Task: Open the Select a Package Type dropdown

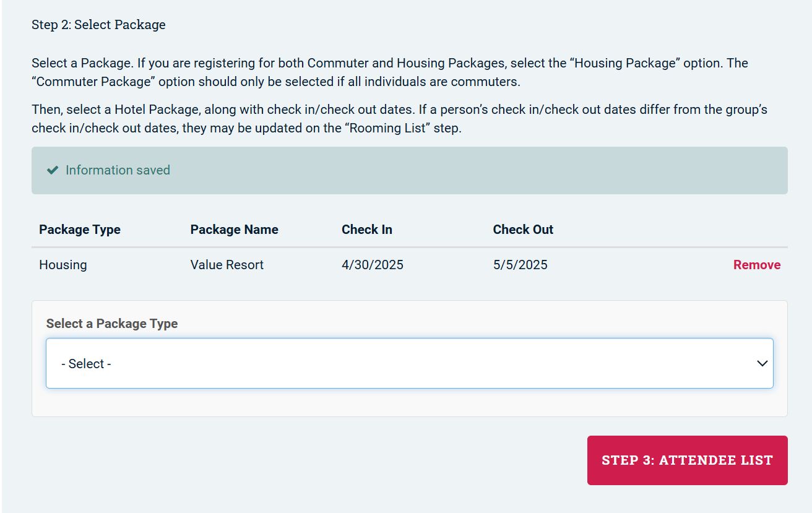Action: 408,363
